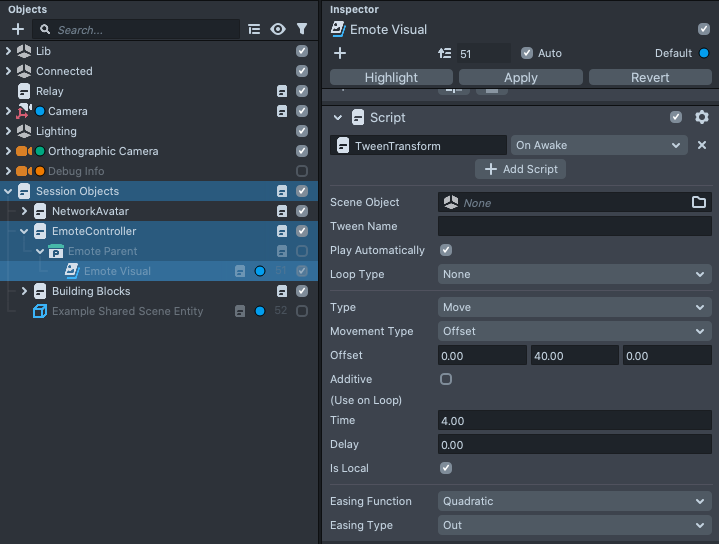Viewport: 719px width, 544px height.
Task: Open the Movement Type dropdown
Action: (x=574, y=331)
